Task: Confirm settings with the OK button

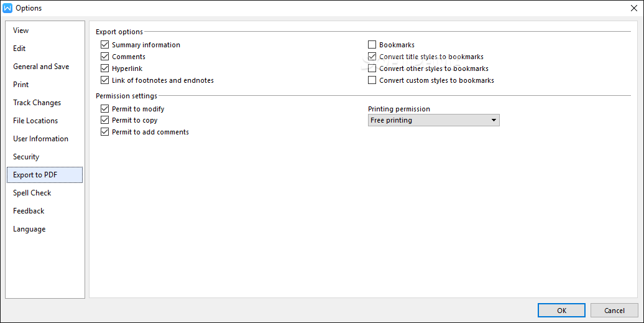Action: 561,311
